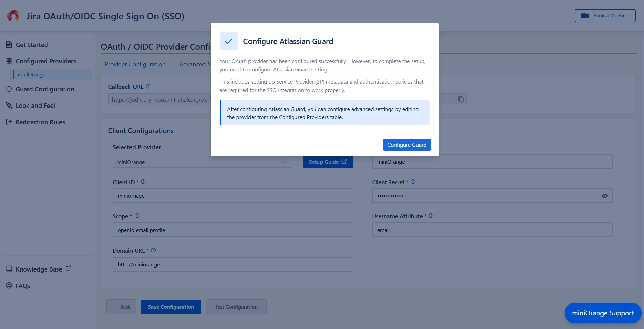Click the Test Configuration button
Viewport: 644px width, 329px height.
tap(236, 307)
